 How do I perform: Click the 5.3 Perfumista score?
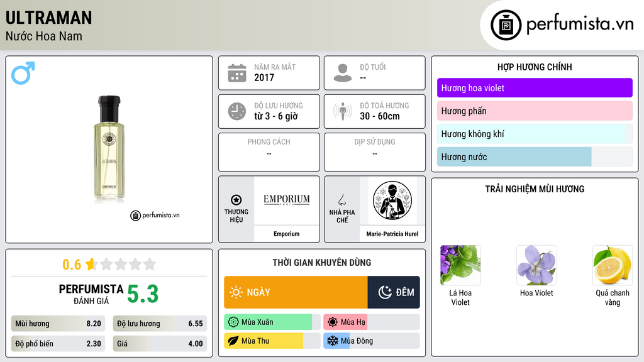coord(143,294)
